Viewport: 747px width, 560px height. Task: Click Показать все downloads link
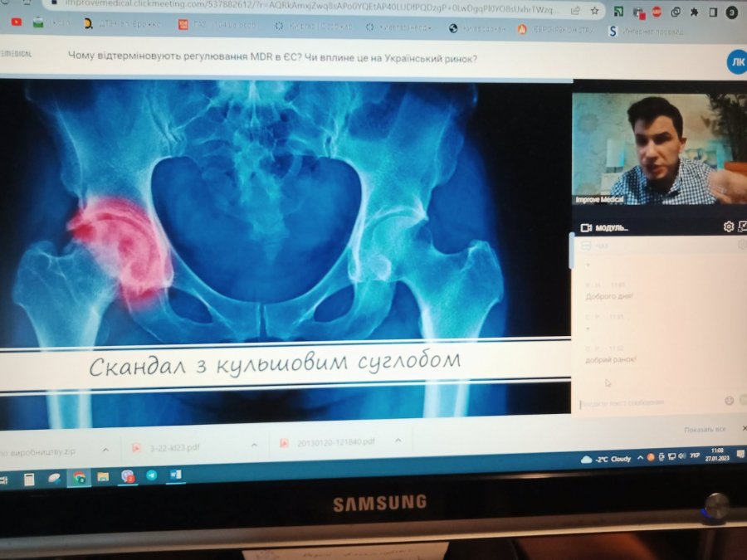click(704, 430)
